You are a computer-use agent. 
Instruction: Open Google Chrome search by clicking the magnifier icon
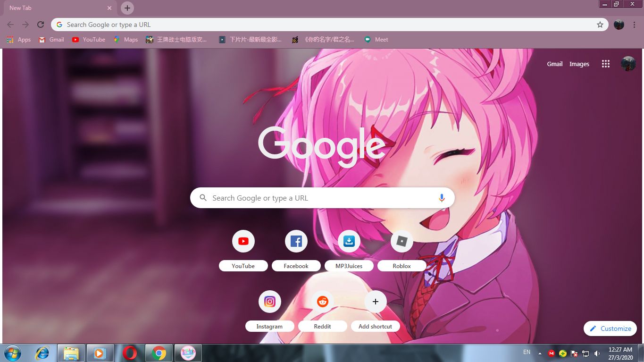point(202,197)
